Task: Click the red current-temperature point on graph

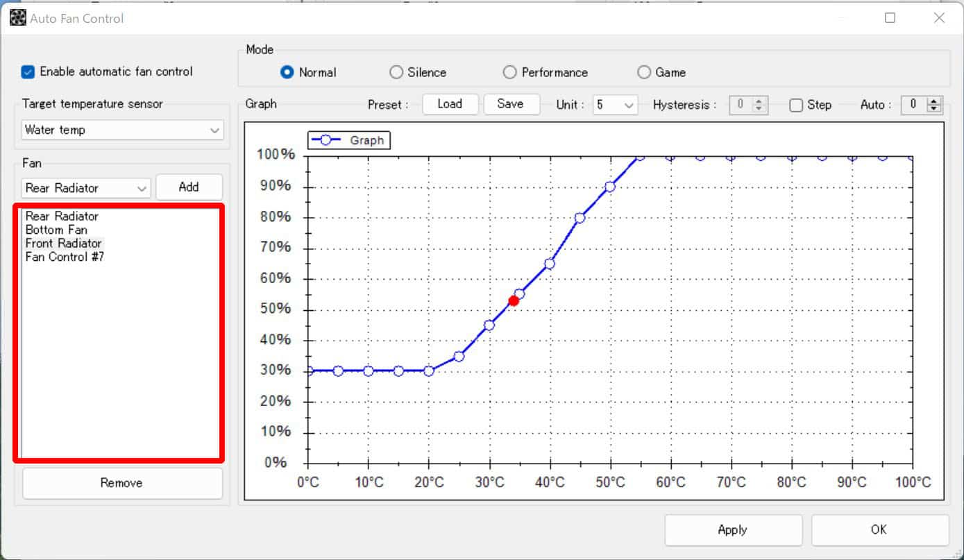Action: click(x=514, y=300)
